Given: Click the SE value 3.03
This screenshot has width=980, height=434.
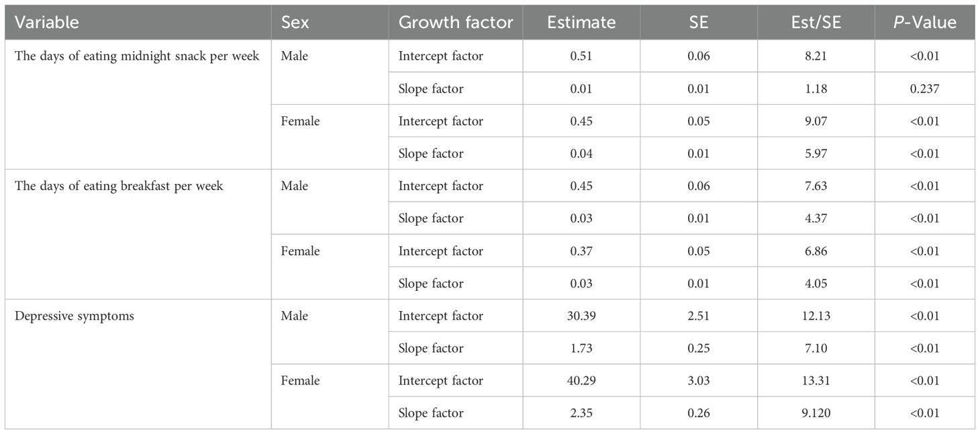Looking at the screenshot, I should (699, 380).
